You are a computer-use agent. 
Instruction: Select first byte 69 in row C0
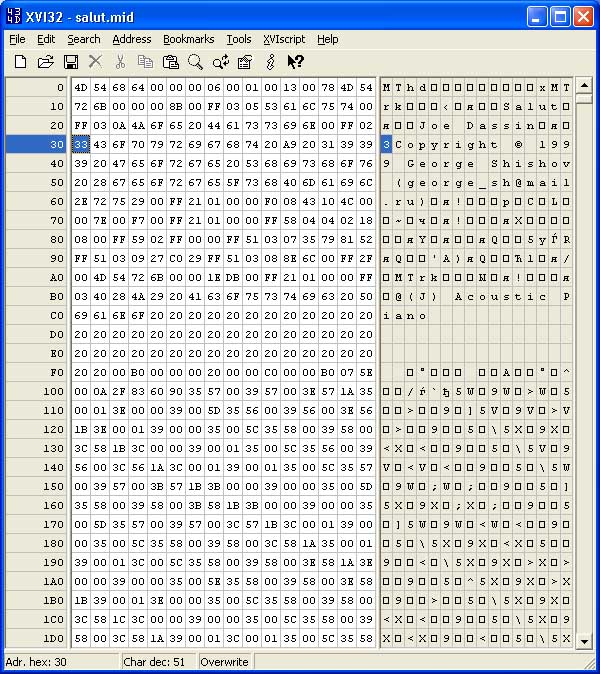click(x=81, y=316)
